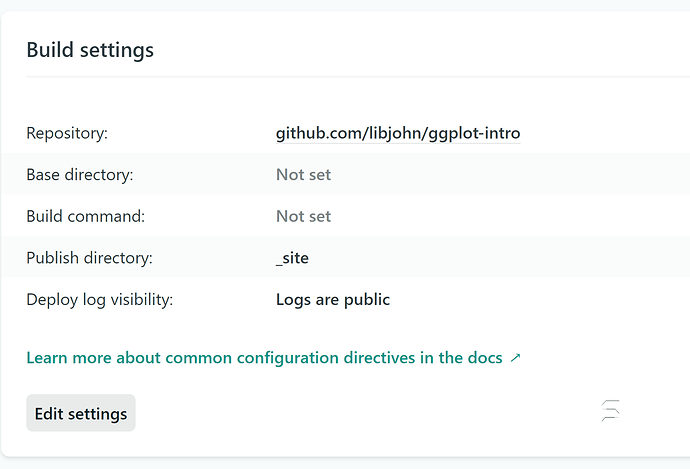Select the _site publish directory value
This screenshot has width=690, height=469.
tap(292, 258)
